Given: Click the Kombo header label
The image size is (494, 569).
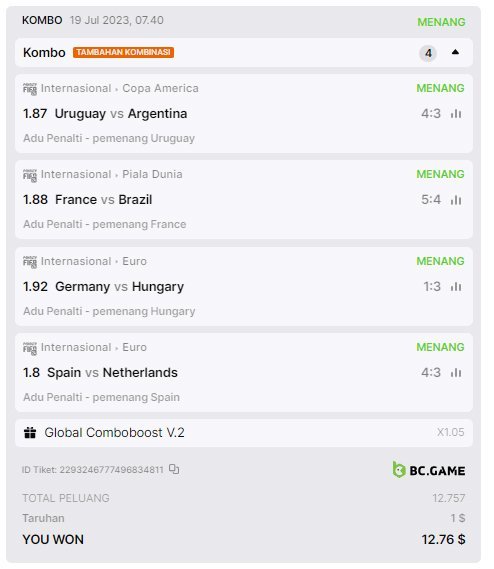Looking at the screenshot, I should point(44,53).
